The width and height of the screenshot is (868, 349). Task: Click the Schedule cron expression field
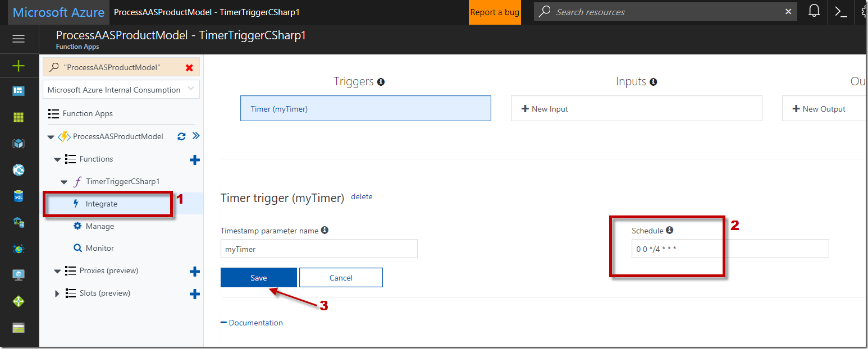point(730,249)
